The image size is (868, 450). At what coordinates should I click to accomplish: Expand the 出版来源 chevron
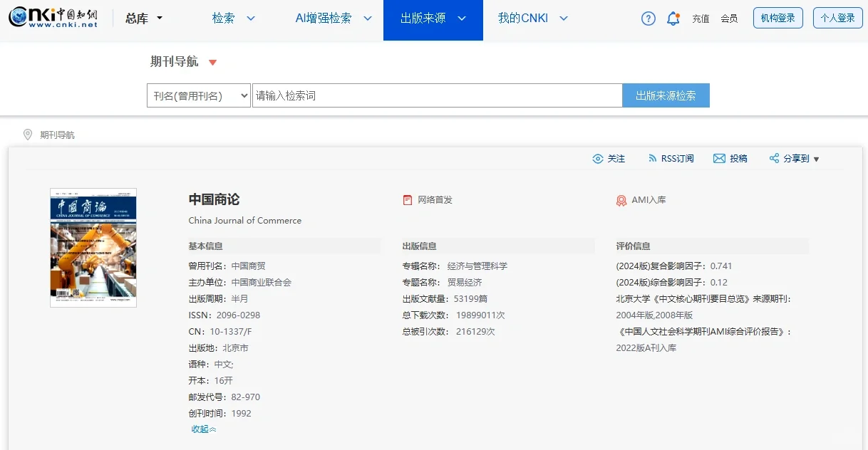[x=462, y=19]
